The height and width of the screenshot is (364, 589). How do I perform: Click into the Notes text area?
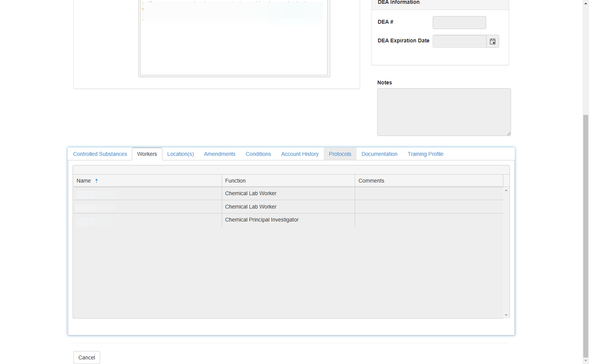pos(444,112)
